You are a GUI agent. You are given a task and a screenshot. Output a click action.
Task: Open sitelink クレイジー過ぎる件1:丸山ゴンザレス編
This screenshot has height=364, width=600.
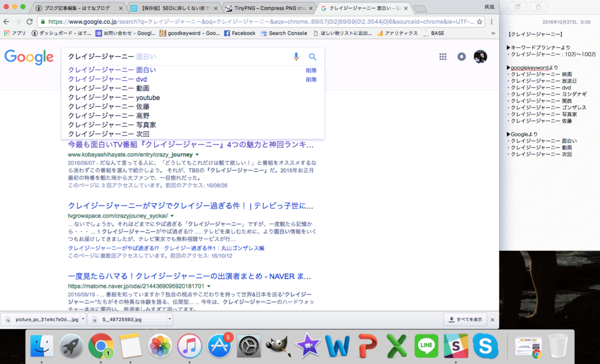click(x=214, y=248)
